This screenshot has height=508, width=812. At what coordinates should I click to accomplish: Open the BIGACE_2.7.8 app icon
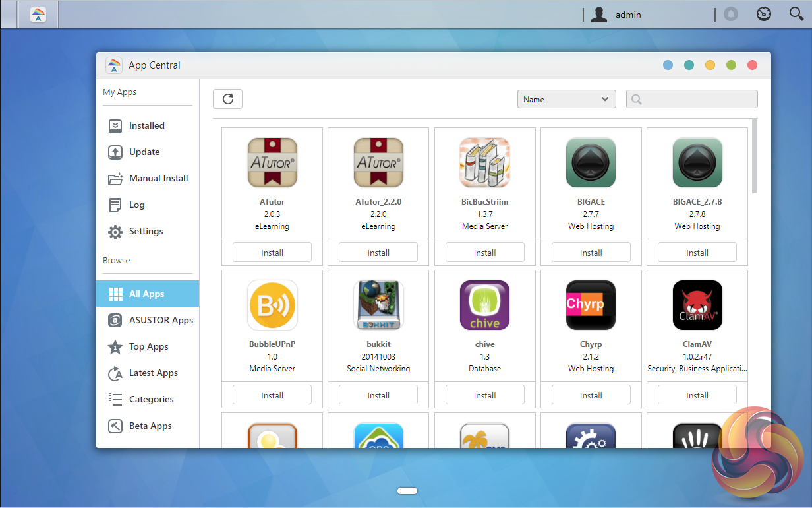click(x=697, y=162)
